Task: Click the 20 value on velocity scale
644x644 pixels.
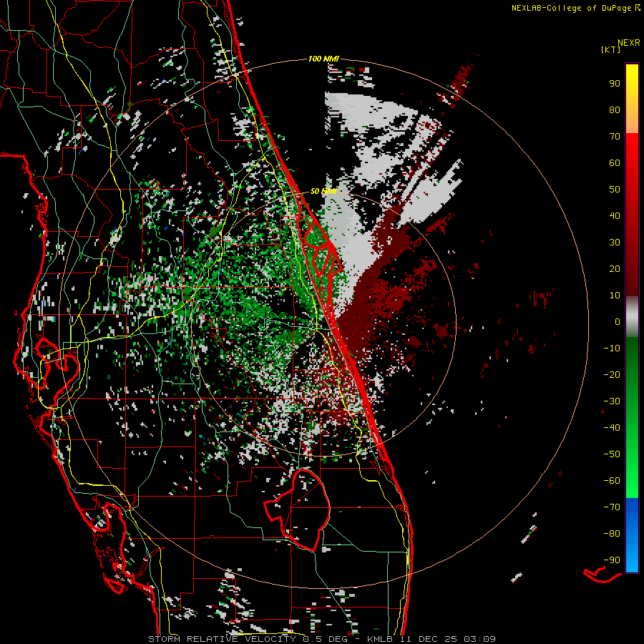Action: 615,268
